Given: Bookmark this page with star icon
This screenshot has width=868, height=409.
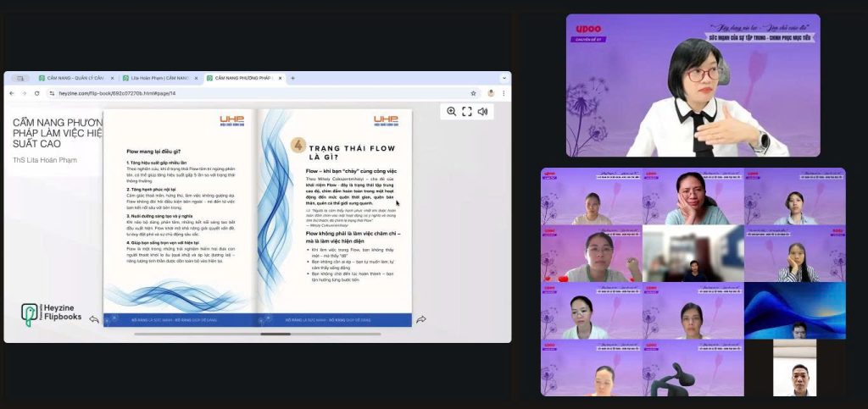Looking at the screenshot, I should tap(473, 93).
